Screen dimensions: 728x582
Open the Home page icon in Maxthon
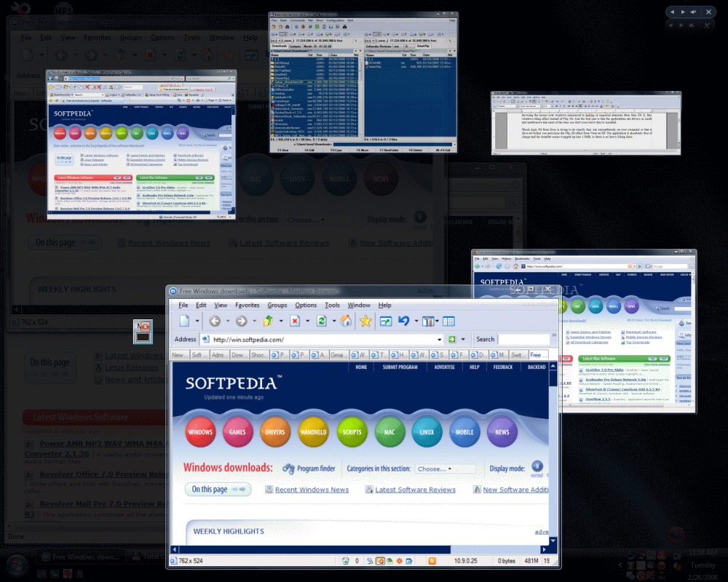coord(345,321)
